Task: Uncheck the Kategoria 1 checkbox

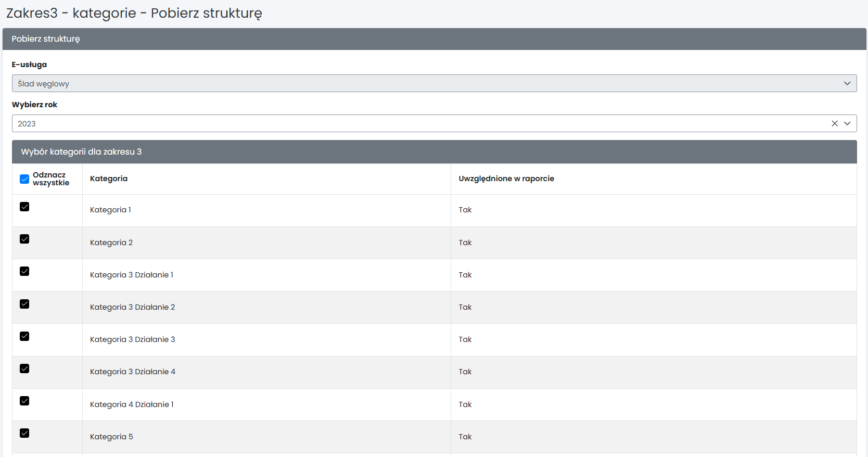Action: (24, 207)
